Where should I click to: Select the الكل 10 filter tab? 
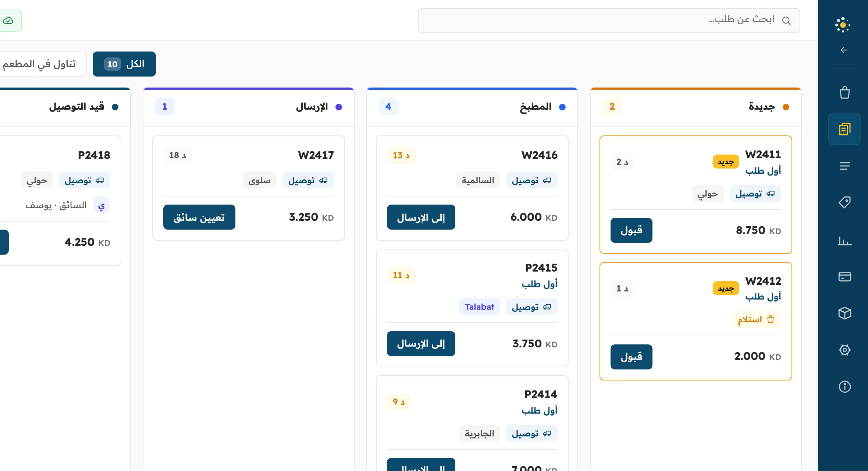[x=124, y=64]
